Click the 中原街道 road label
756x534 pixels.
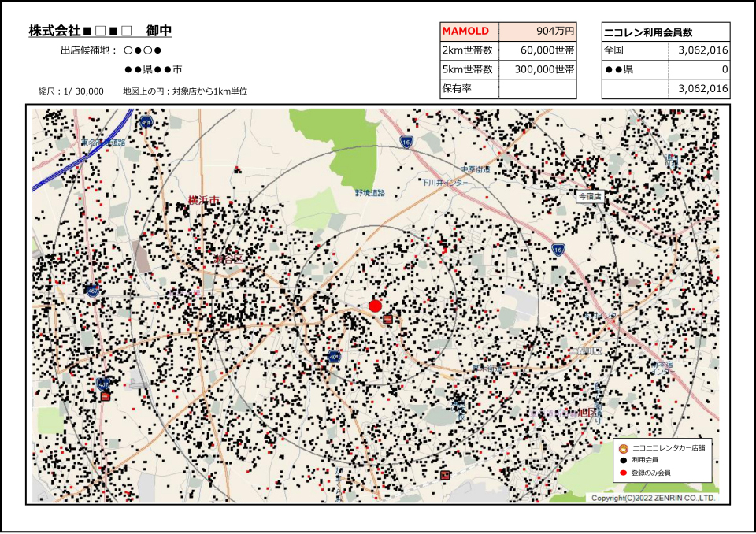coord(475,169)
